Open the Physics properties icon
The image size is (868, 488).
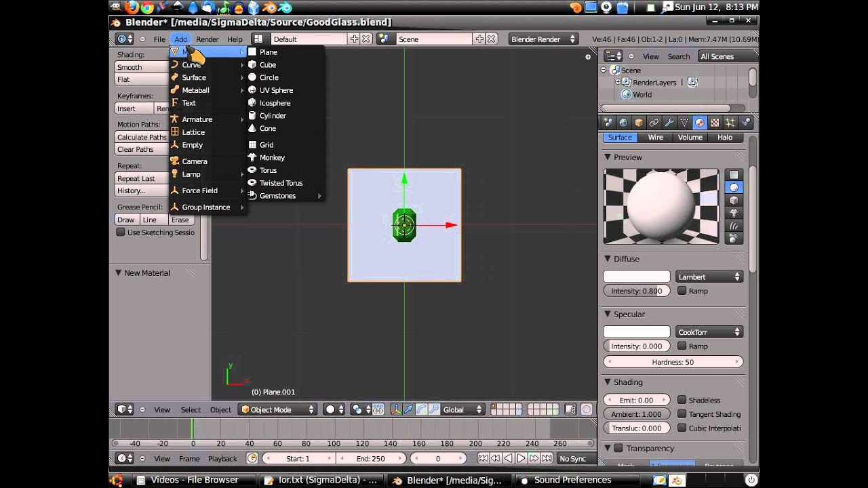745,123
